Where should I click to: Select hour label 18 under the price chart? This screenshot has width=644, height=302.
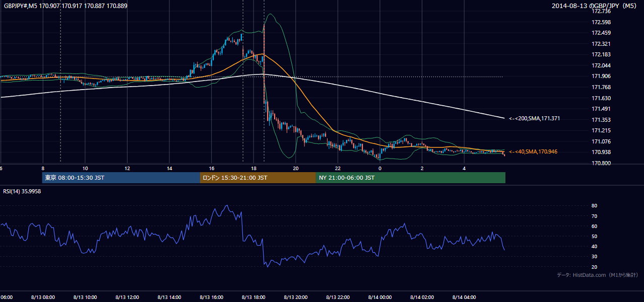[x=253, y=168]
